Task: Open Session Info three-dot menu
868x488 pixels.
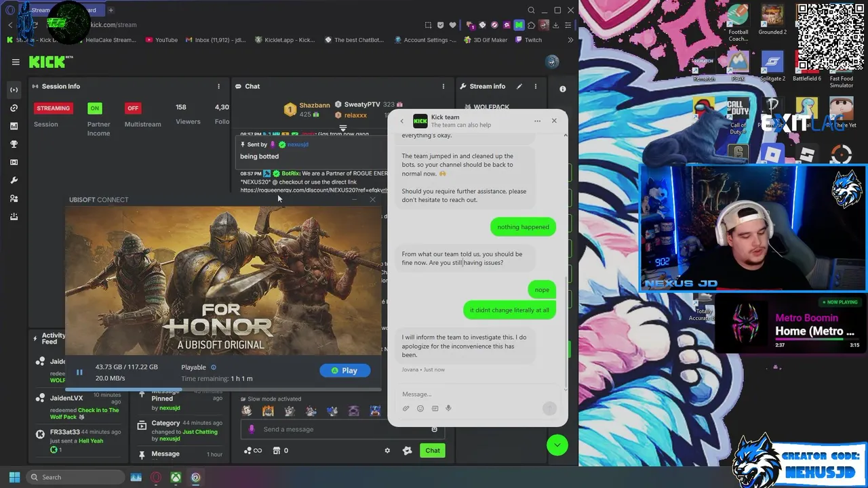Action: click(218, 86)
